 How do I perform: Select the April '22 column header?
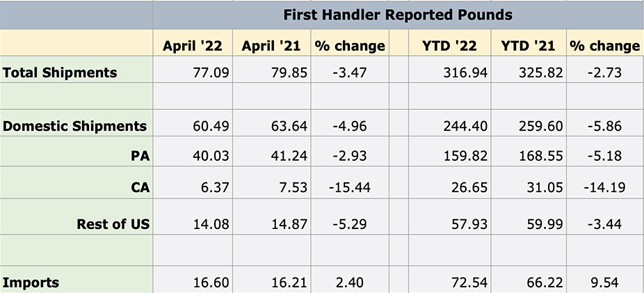(193, 46)
